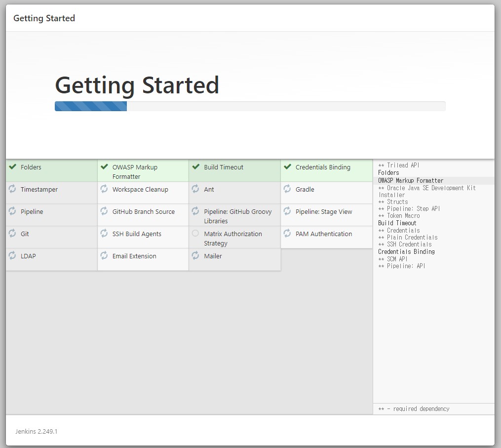Select the Matrix Authorization Strategy label
501x448 pixels.
[233, 239]
